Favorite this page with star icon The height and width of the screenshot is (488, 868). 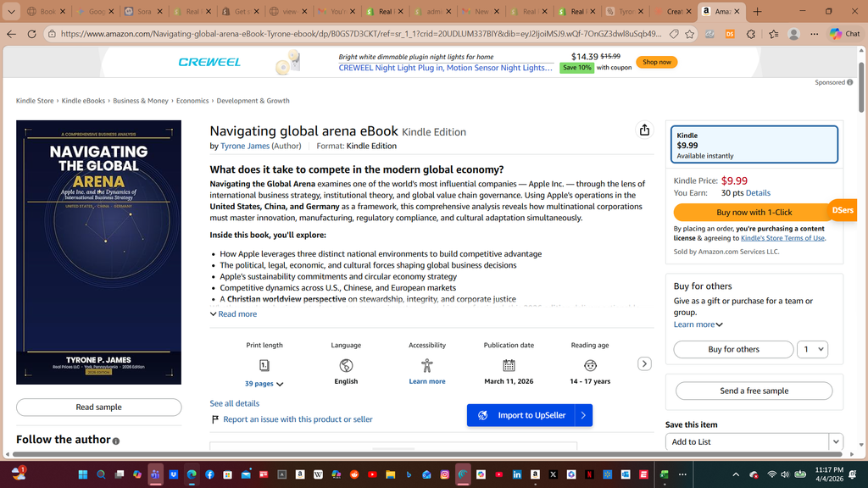(689, 34)
